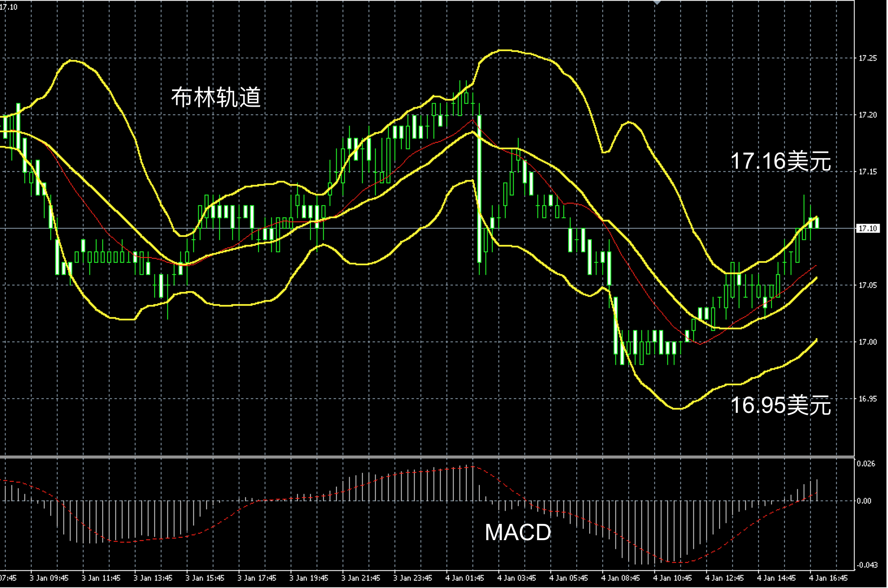Select the 3 Jan 09:45 time marker
Image resolution: width=888 pixels, height=588 pixels.
[x=49, y=578]
